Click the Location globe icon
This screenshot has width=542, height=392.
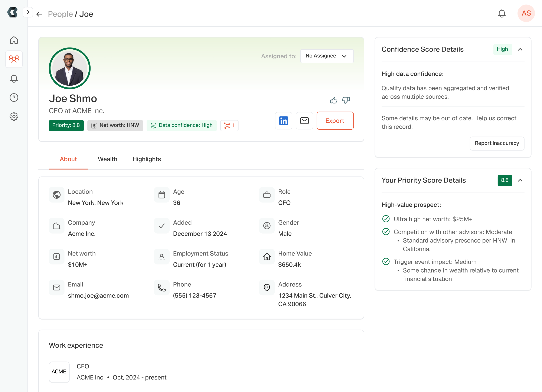point(57,195)
